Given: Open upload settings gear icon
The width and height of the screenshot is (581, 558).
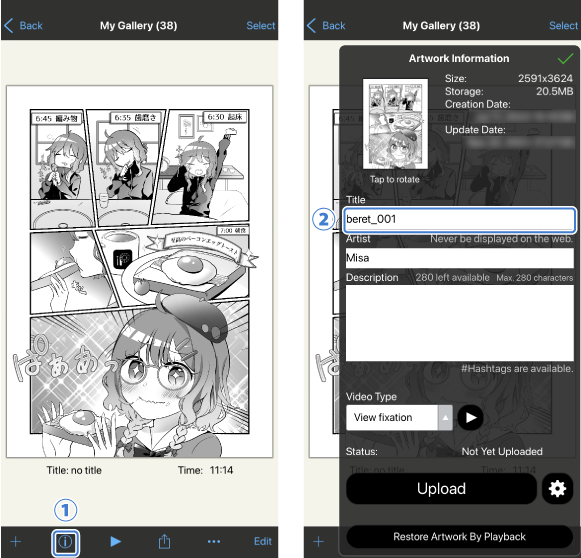Looking at the screenshot, I should point(557,489).
